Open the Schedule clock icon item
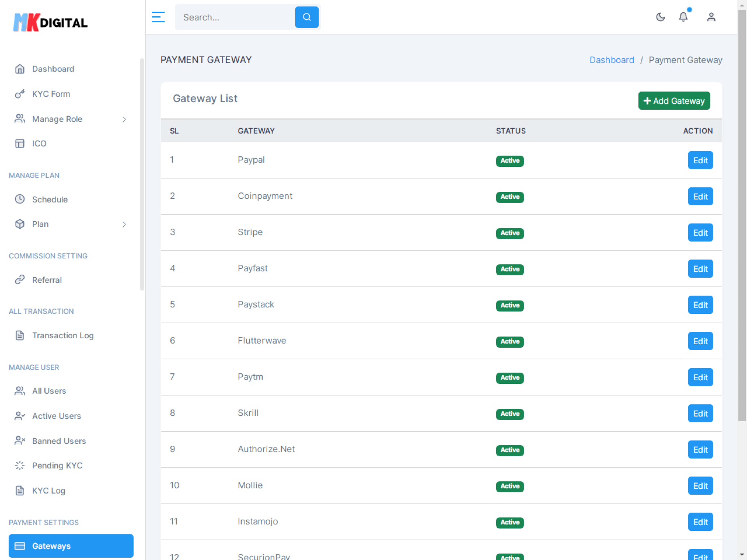747x560 pixels. click(20, 199)
